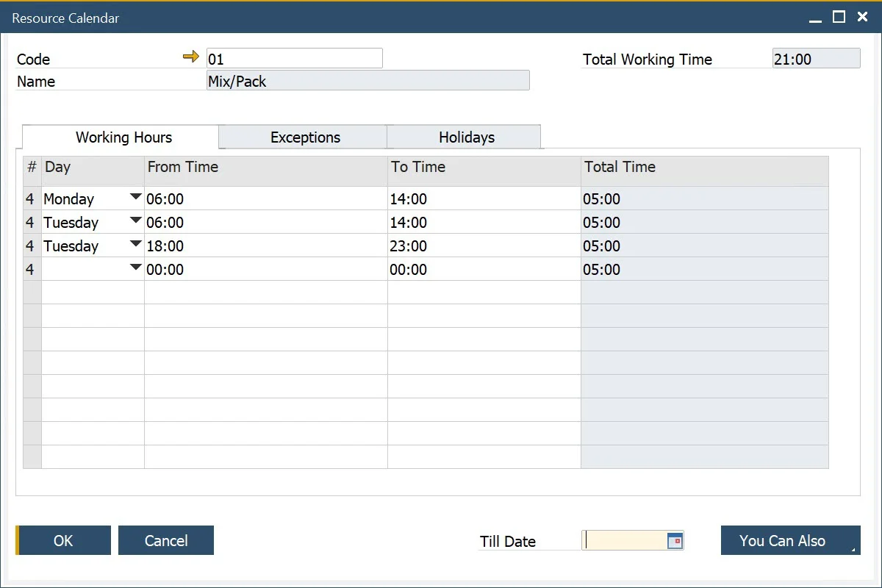Click the row number cell for Monday
882x588 pixels.
click(x=31, y=198)
